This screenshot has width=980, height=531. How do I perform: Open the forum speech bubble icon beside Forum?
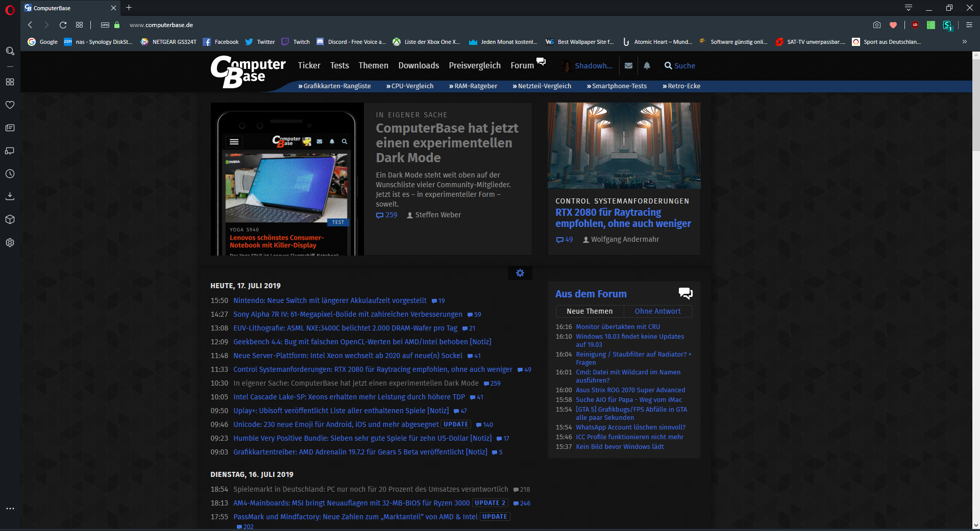point(541,62)
